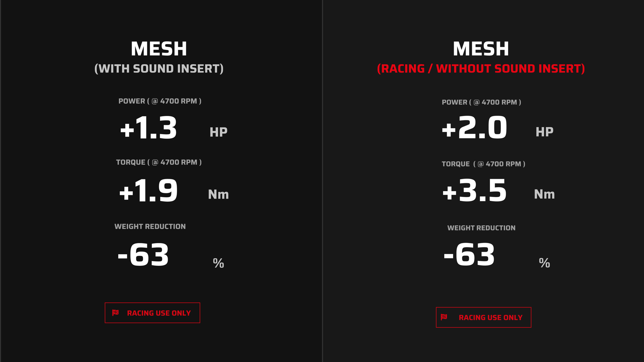Screen dimensions: 644x362
Task: Click the checkered flag icon in right badge
Action: 444,317
